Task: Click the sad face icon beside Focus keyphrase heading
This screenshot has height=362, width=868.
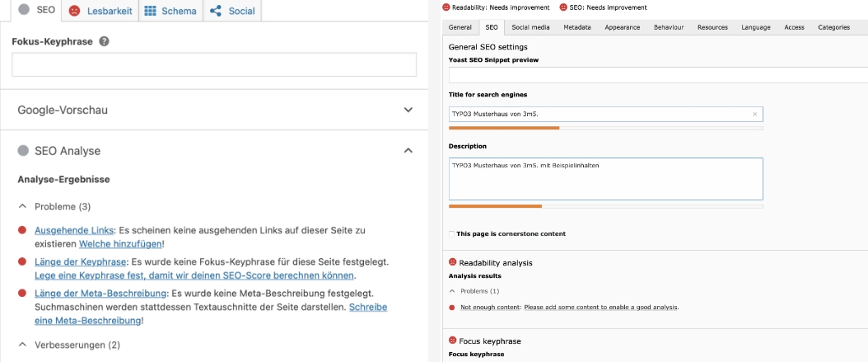Action: [452, 341]
